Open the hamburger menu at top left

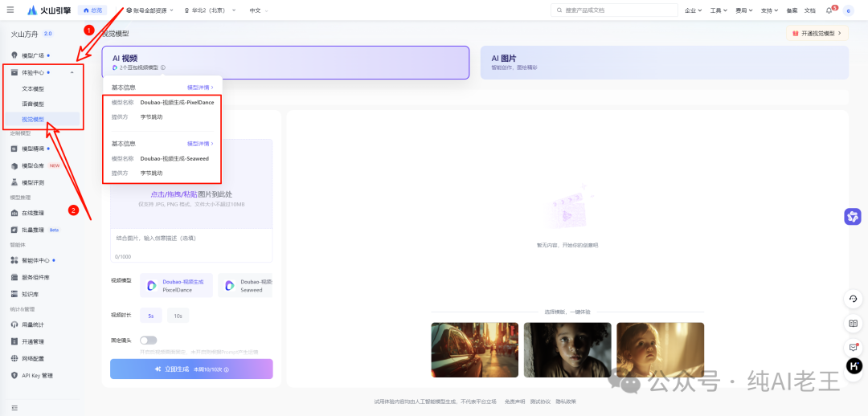[10, 10]
